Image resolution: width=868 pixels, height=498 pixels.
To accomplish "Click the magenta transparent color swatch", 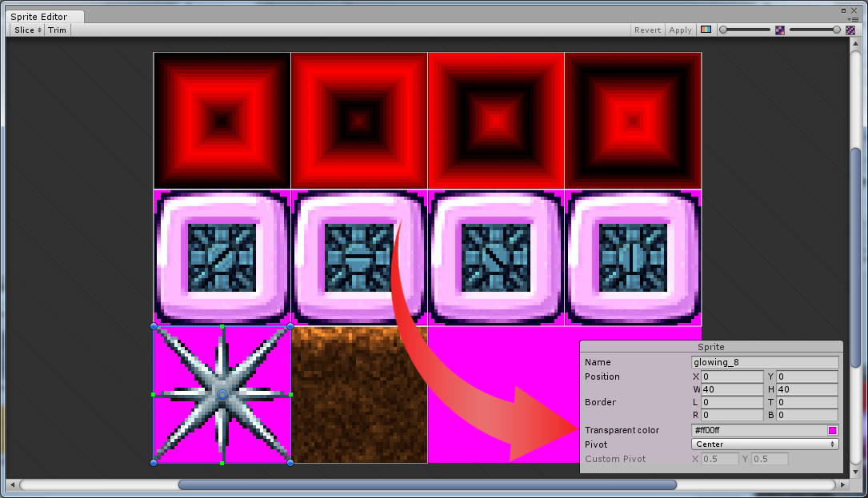I will click(832, 430).
